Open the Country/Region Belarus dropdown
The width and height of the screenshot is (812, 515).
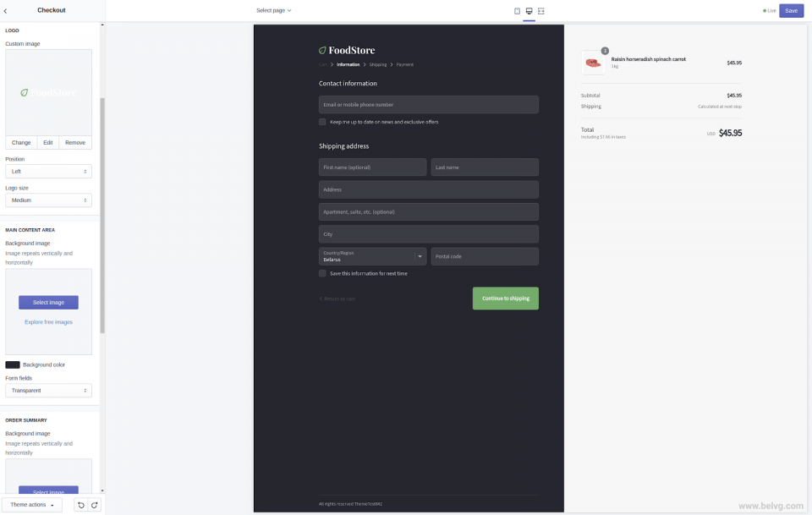372,256
